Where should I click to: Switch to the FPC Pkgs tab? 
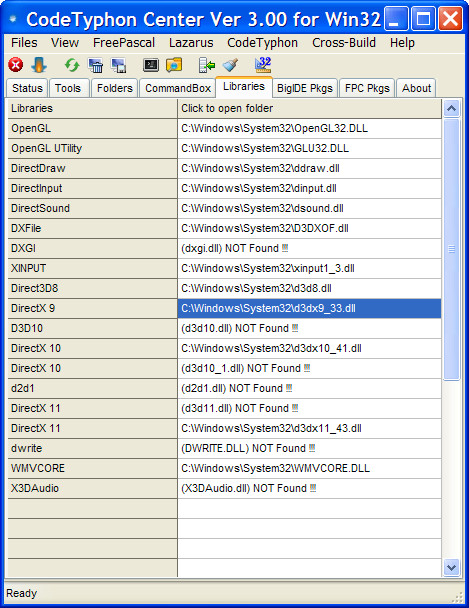point(367,88)
